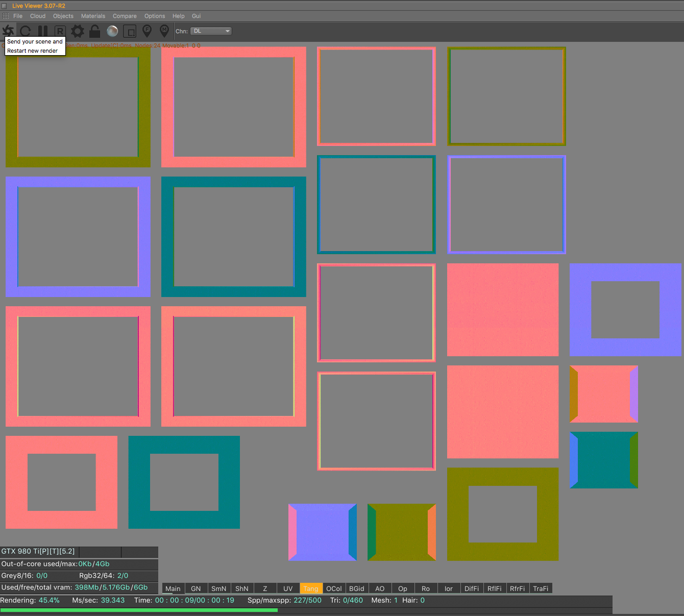Open the File menu
The width and height of the screenshot is (684, 616).
tap(18, 16)
